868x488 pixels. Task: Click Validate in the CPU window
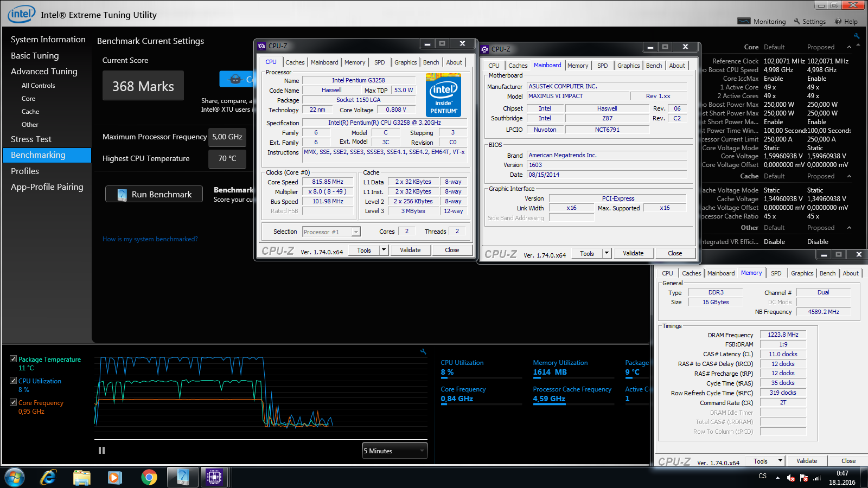click(410, 250)
